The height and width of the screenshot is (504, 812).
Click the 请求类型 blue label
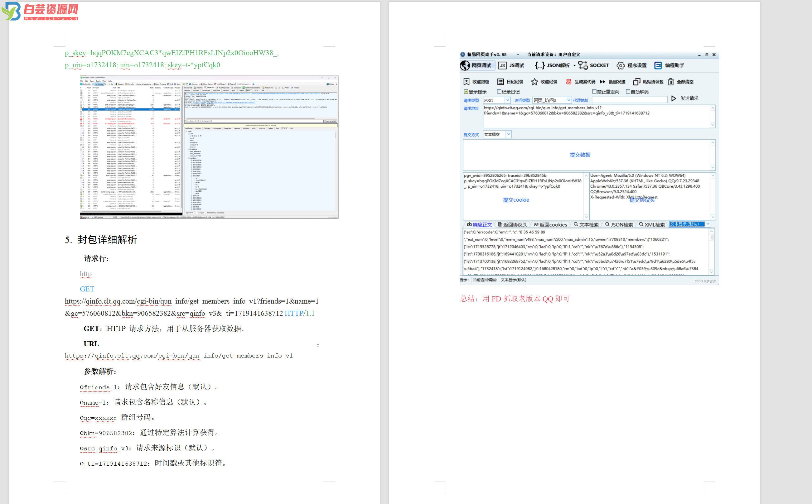(x=471, y=100)
